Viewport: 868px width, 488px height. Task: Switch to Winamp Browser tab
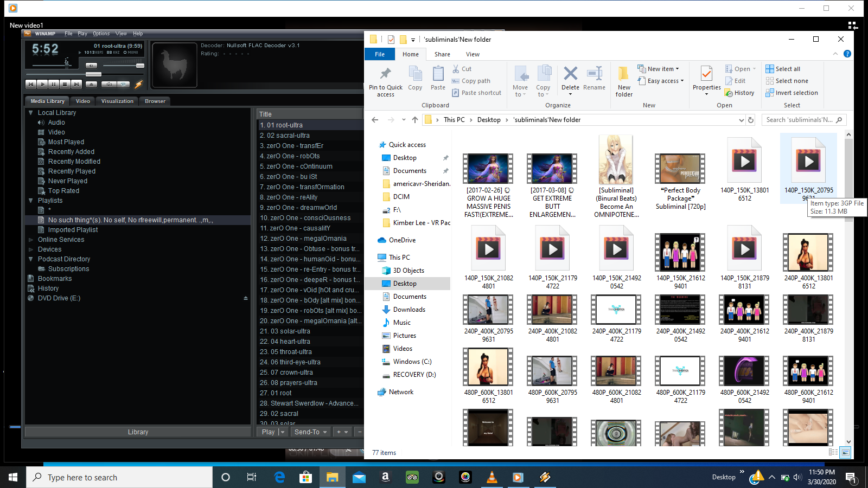155,101
